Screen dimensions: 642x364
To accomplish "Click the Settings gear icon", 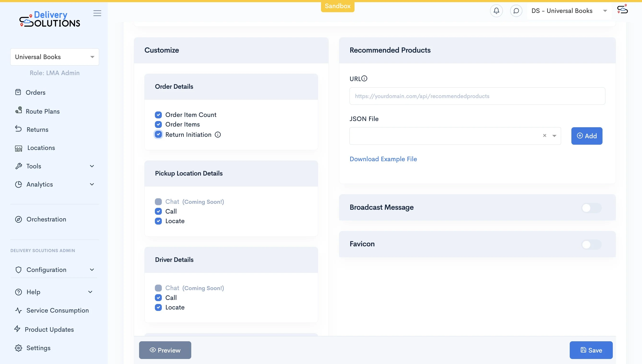I will coord(18,348).
